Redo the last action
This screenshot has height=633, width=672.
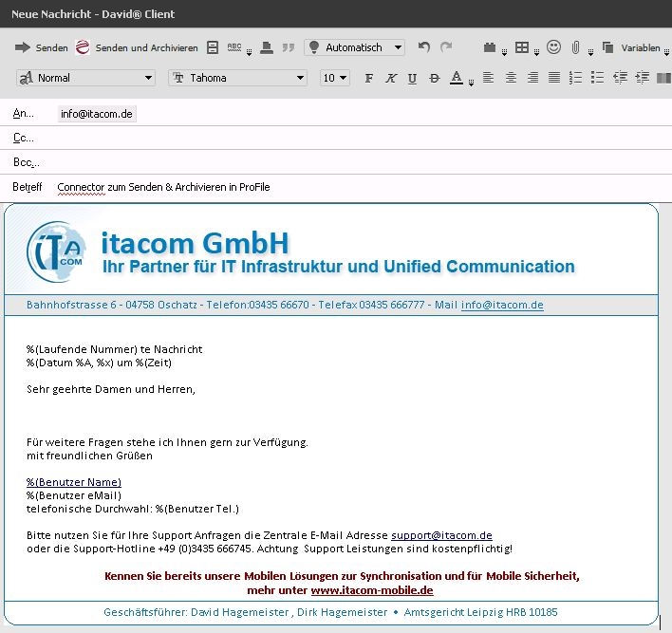[446, 47]
